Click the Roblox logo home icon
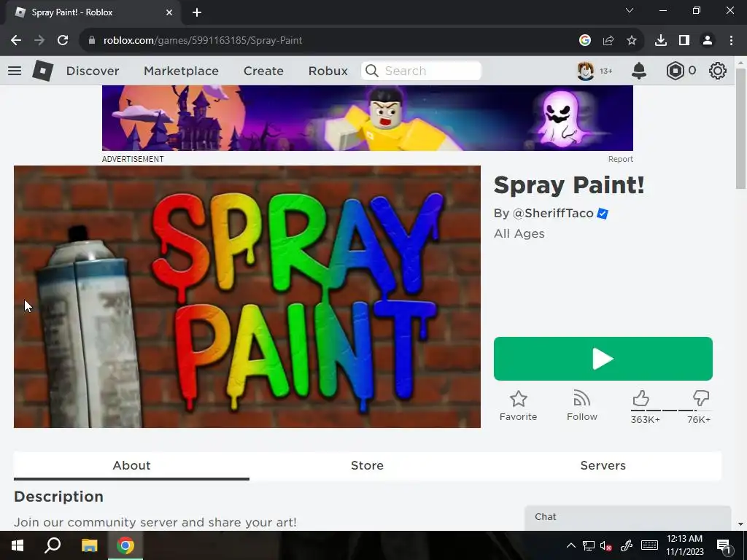 pyautogui.click(x=42, y=71)
